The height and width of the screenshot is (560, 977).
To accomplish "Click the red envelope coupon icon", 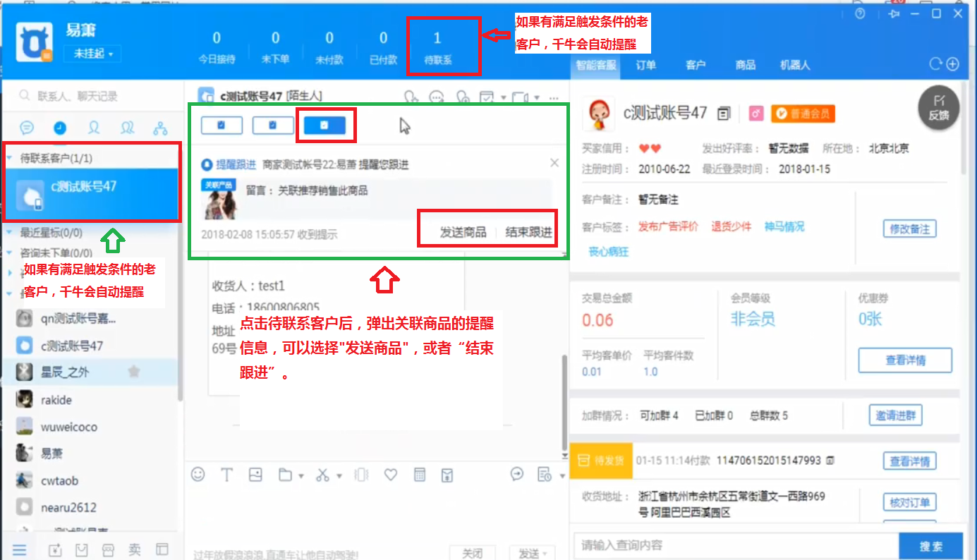I will coord(447,475).
